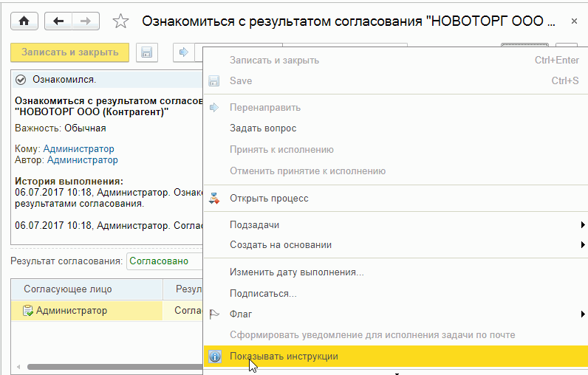Select 'Принять к исполнению' menu item

click(396, 150)
